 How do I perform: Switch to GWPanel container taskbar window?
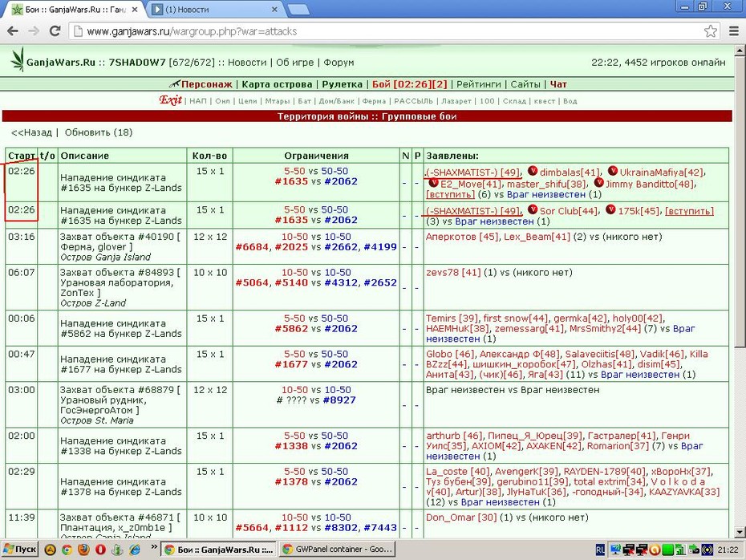pos(338,550)
